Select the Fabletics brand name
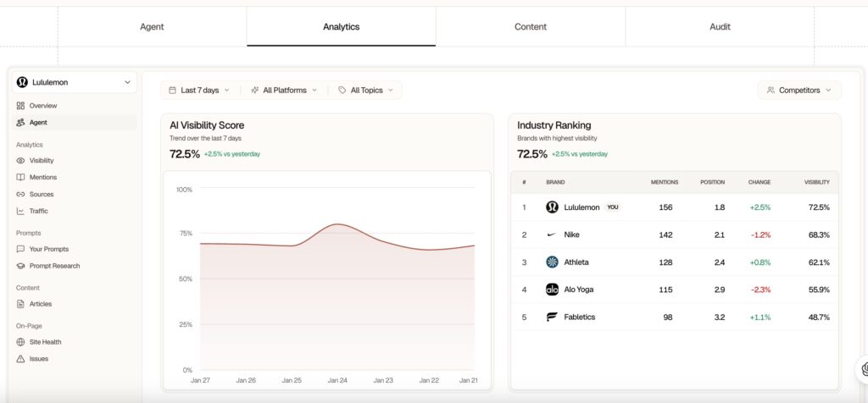Viewport: 868px width, 403px height. pyautogui.click(x=580, y=317)
